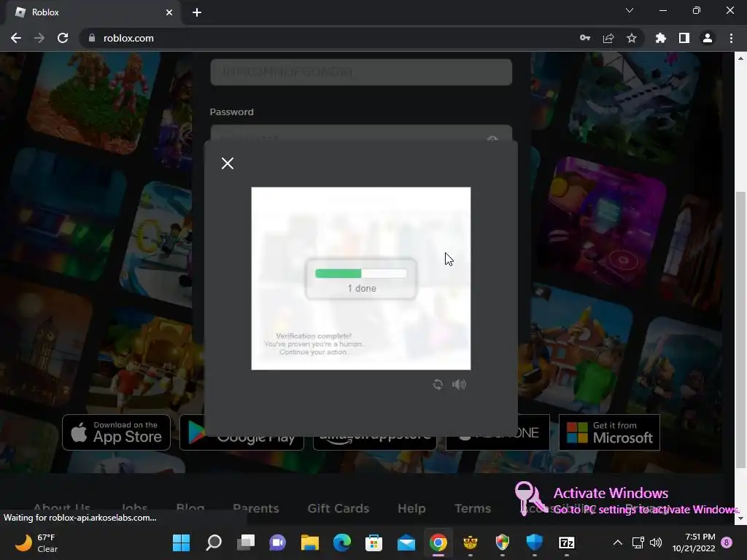View site info via the padlock icon
747x560 pixels.
click(92, 38)
